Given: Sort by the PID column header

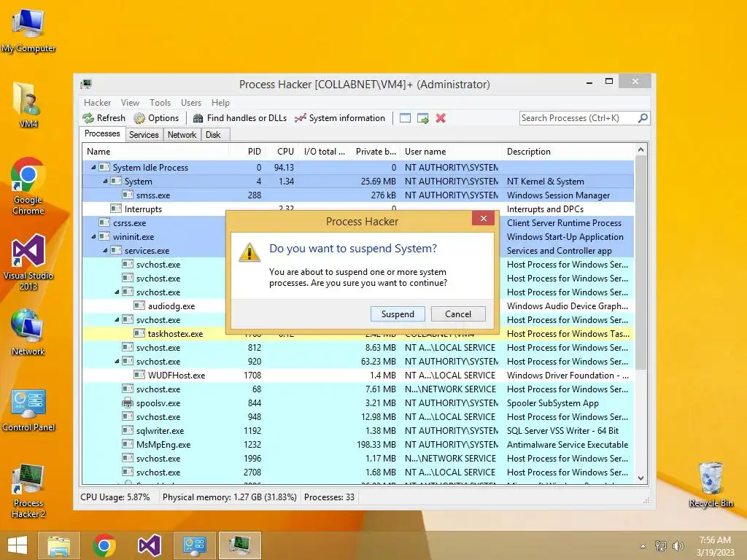Looking at the screenshot, I should pyautogui.click(x=247, y=152).
